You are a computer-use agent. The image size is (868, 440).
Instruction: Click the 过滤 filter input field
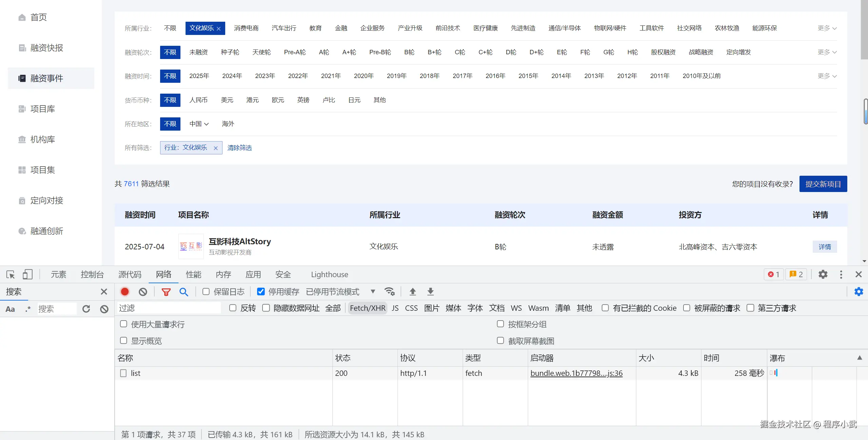[169, 308]
